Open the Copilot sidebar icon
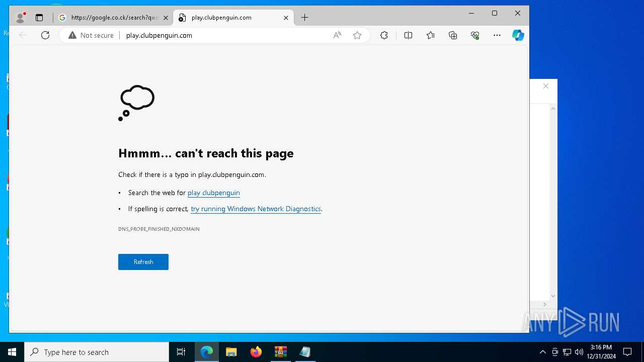The height and width of the screenshot is (362, 644). tap(518, 35)
